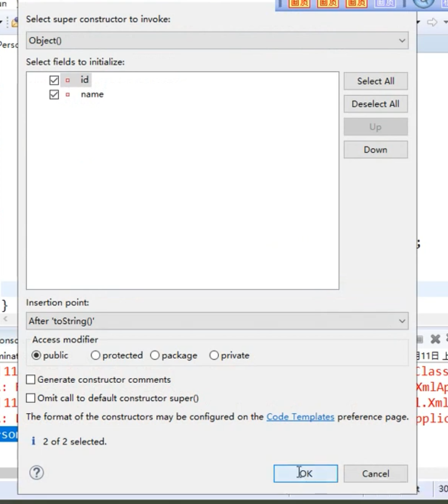Click the X icon in the console toolbar

(435, 339)
